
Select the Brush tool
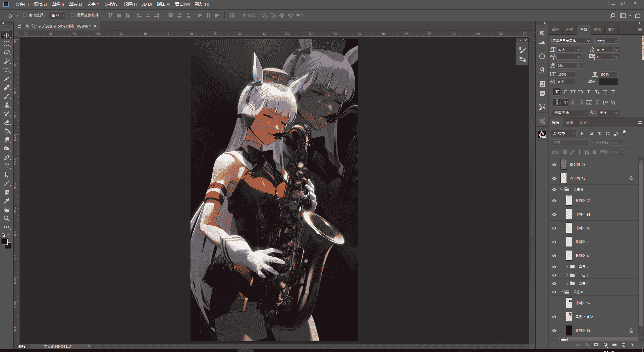click(7, 96)
